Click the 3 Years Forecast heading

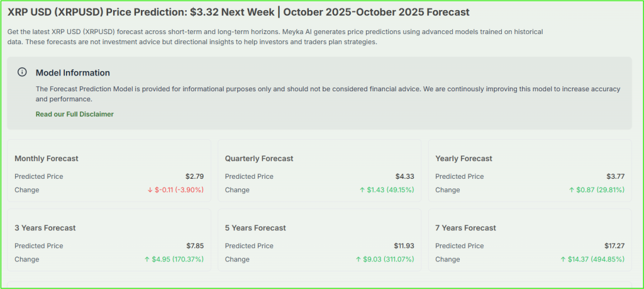pyautogui.click(x=45, y=228)
